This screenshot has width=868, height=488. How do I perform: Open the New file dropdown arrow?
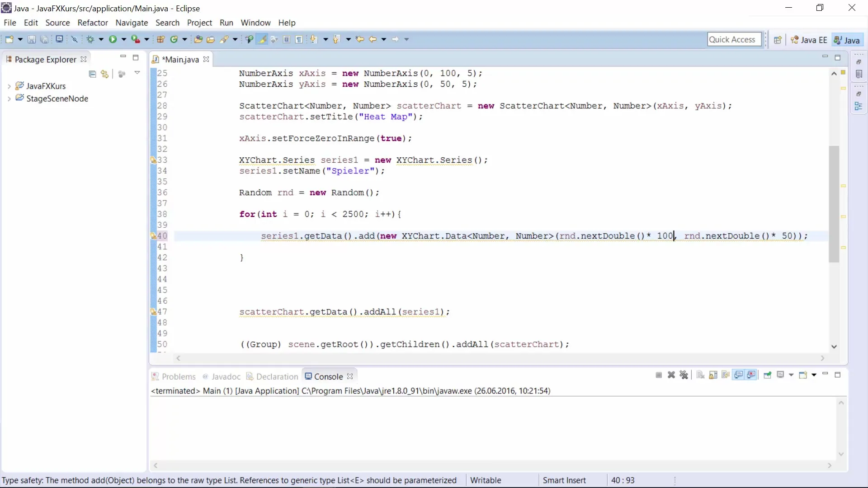coord(20,39)
